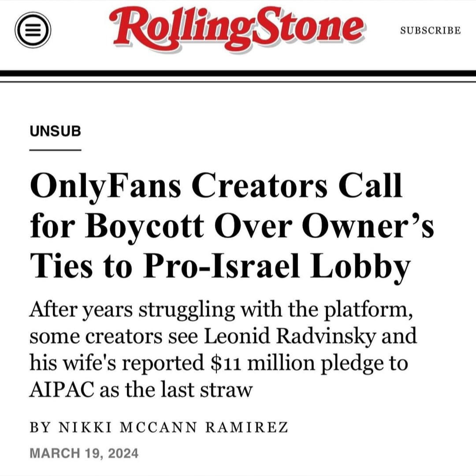Click the word Creators in the headline
The width and height of the screenshot is (476, 476).
click(260, 186)
